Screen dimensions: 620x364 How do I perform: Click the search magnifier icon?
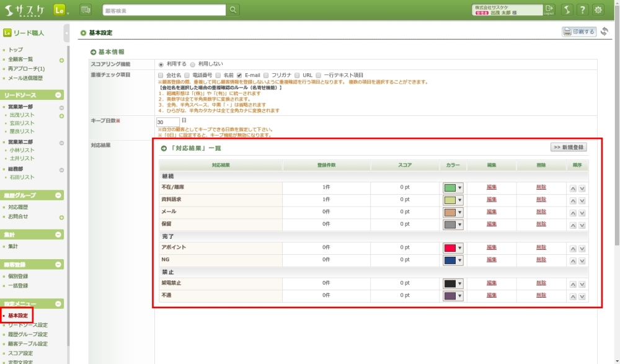click(x=233, y=10)
